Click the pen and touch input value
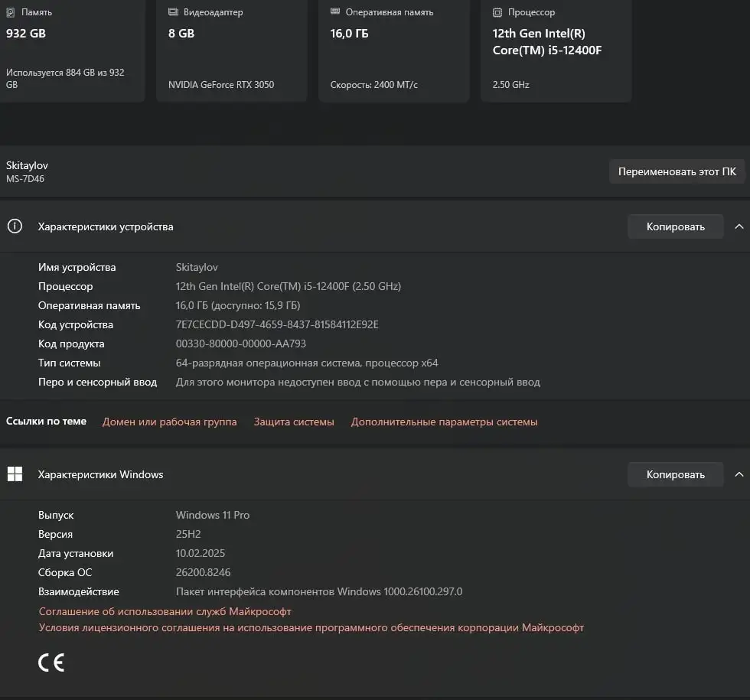The image size is (750, 700). point(358,382)
